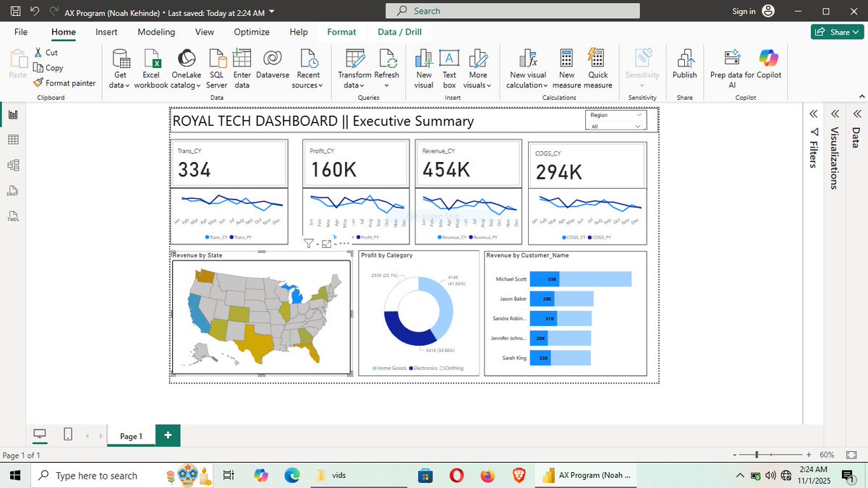Screen dimensions: 868x488
Task: Open the DAX query view
Action: click(12, 191)
